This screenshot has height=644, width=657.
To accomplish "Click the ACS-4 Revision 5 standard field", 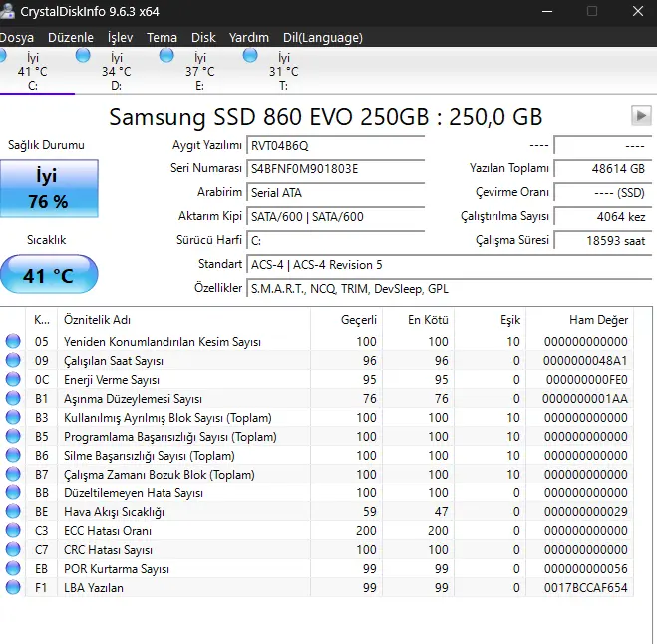I will [450, 265].
